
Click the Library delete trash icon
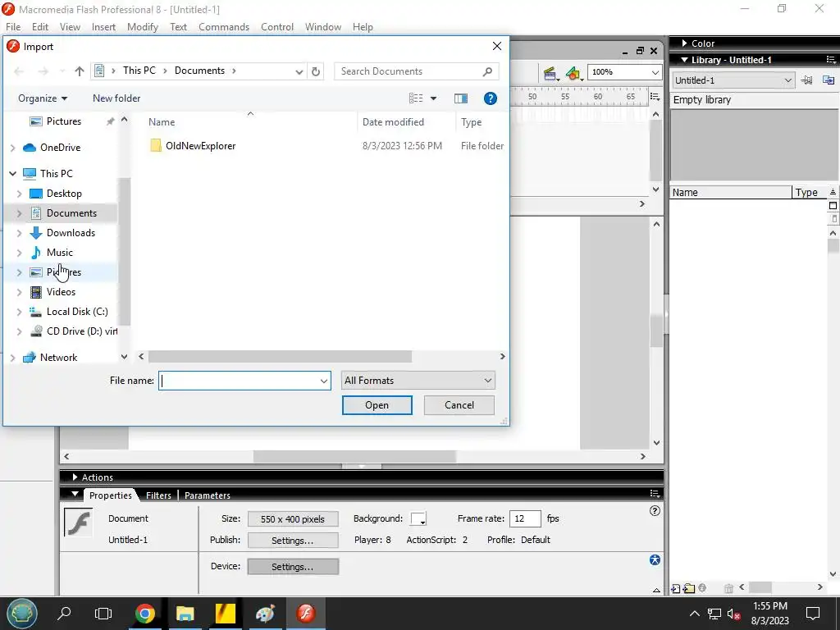coord(728,588)
